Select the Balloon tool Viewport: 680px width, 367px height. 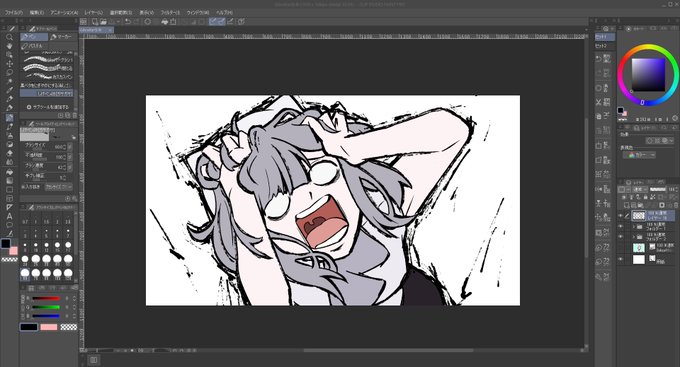pyautogui.click(x=9, y=225)
